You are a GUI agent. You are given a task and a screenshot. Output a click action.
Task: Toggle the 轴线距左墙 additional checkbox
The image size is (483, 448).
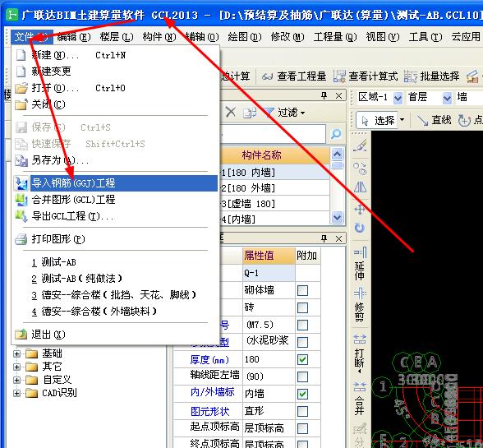coord(302,376)
